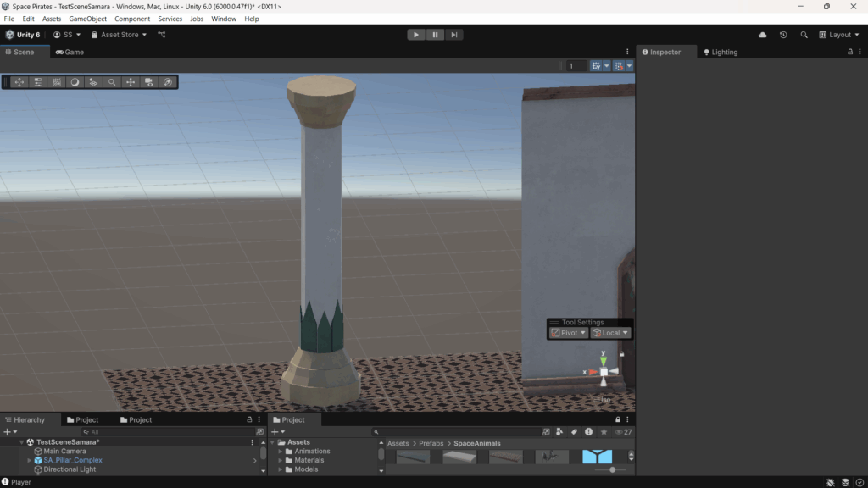Open the version control icon beside Asset Store
This screenshot has width=868, height=488.
pyautogui.click(x=162, y=35)
